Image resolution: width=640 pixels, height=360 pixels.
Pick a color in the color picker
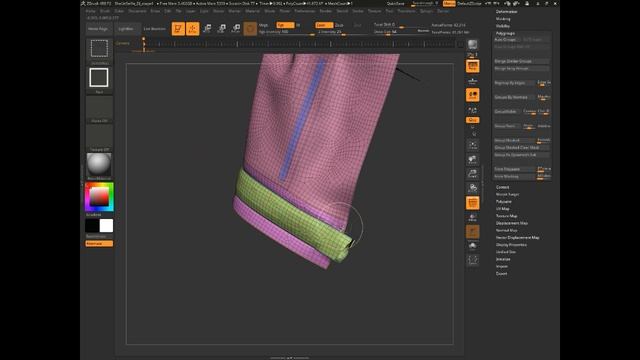(x=99, y=197)
